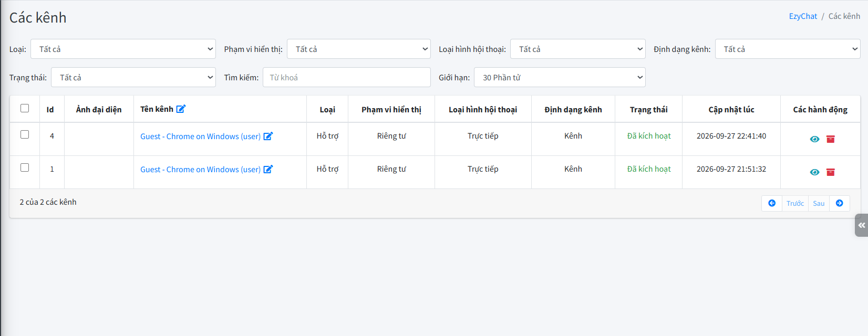This screenshot has width=868, height=336.
Task: Click the Sau pagination button
Action: pos(819,203)
